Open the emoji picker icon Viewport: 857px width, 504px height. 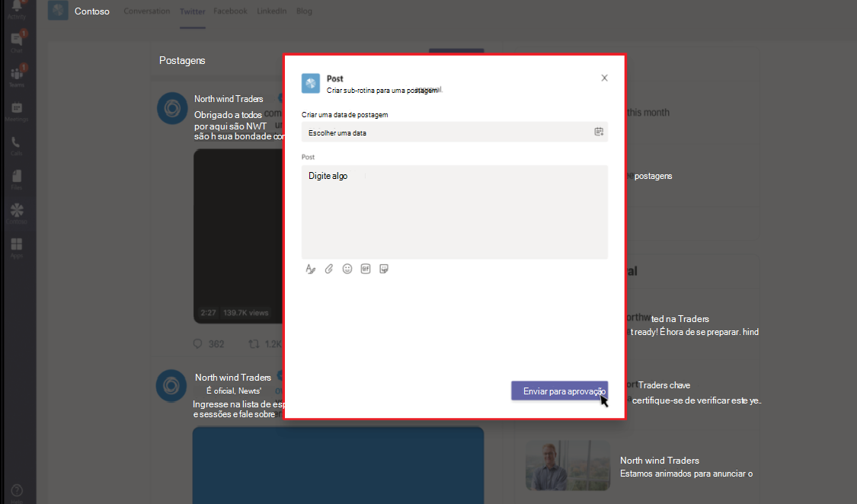347,269
